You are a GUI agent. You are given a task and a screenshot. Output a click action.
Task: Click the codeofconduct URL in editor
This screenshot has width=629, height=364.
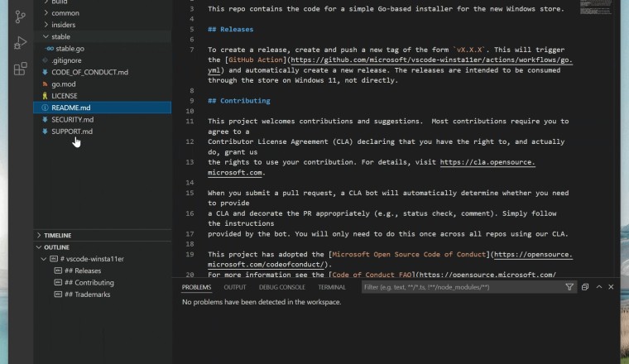tap(533, 255)
